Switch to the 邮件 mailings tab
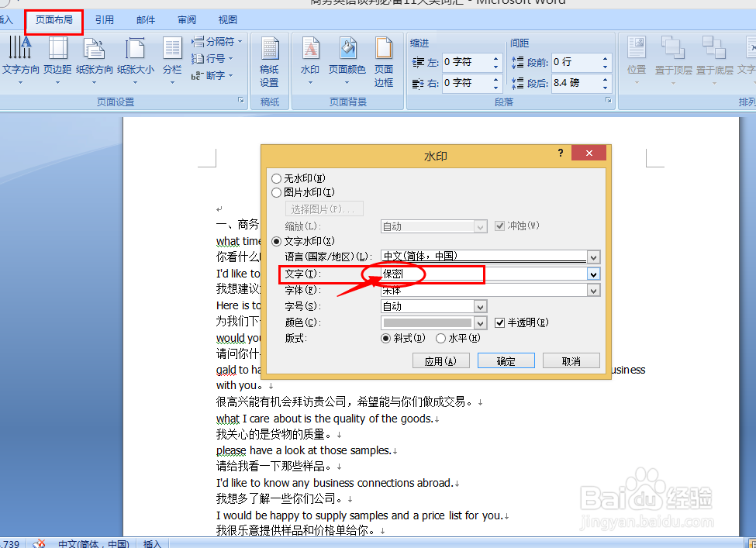This screenshot has height=548, width=756. tap(146, 19)
